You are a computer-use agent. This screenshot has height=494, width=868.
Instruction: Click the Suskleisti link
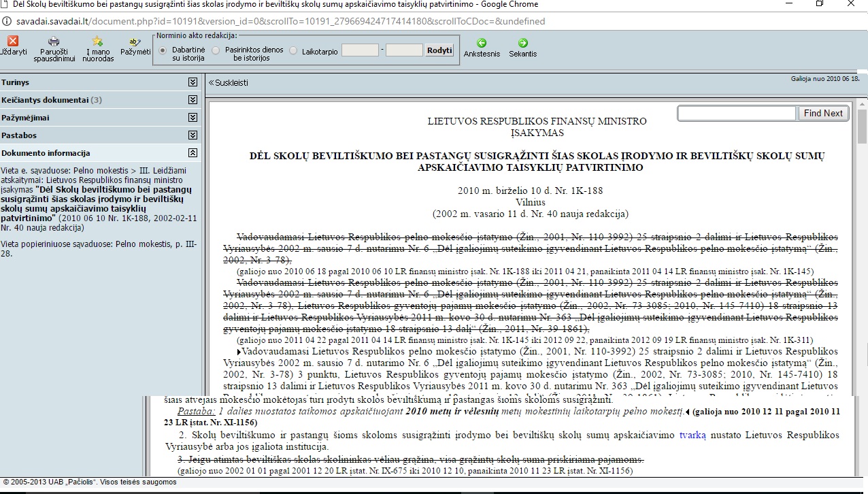[229, 83]
